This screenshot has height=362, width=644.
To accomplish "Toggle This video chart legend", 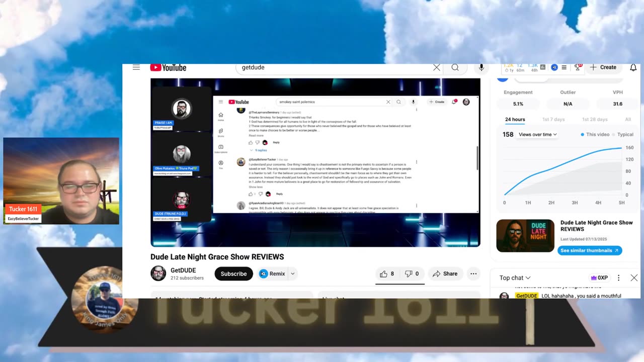I will coord(595,134).
